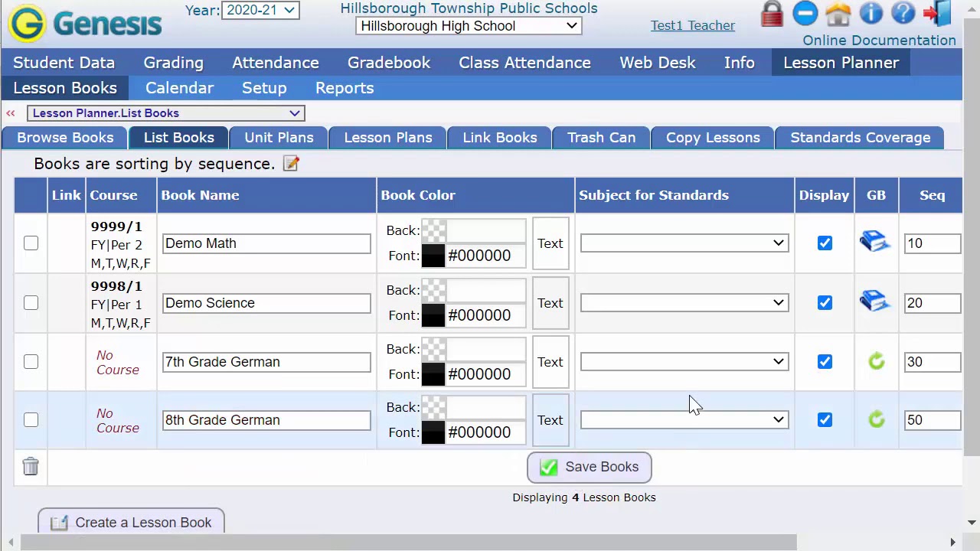Image resolution: width=980 pixels, height=551 pixels.
Task: Switch to Unit Plans tab
Action: click(x=279, y=138)
